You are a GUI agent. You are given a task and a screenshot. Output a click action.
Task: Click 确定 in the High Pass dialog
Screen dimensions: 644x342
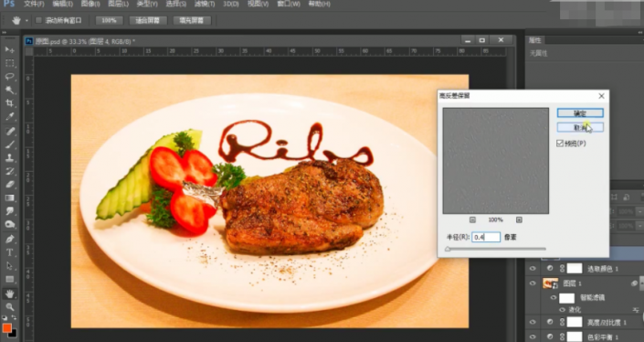coord(580,113)
